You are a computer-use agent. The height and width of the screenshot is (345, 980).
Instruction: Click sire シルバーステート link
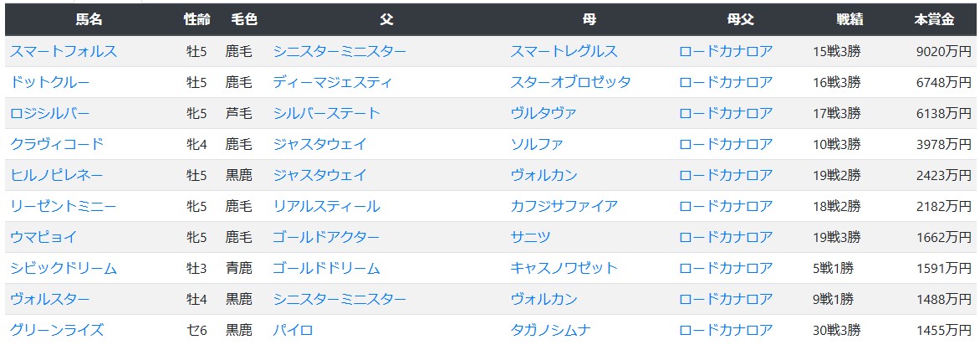click(x=326, y=113)
